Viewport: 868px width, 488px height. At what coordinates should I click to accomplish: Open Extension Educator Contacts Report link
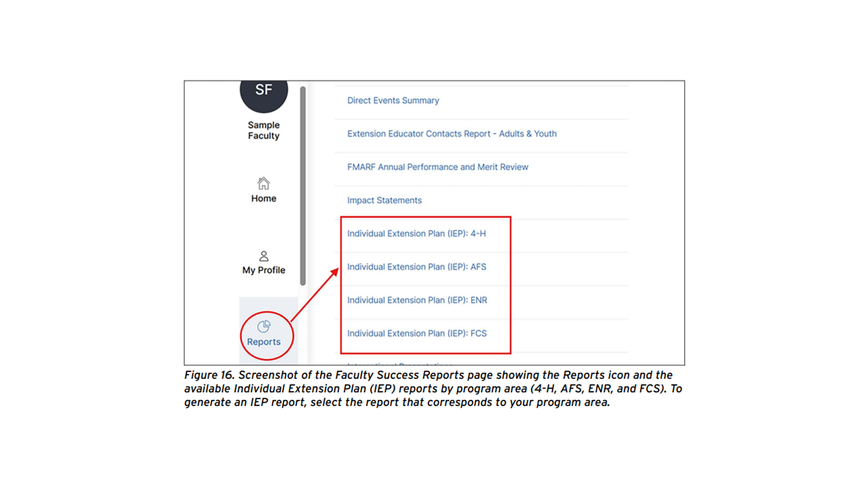click(452, 134)
